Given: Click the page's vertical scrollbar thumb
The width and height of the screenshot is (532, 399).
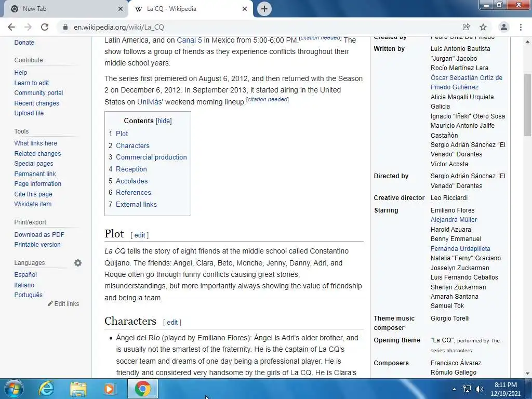Looking at the screenshot, I should [528, 104].
